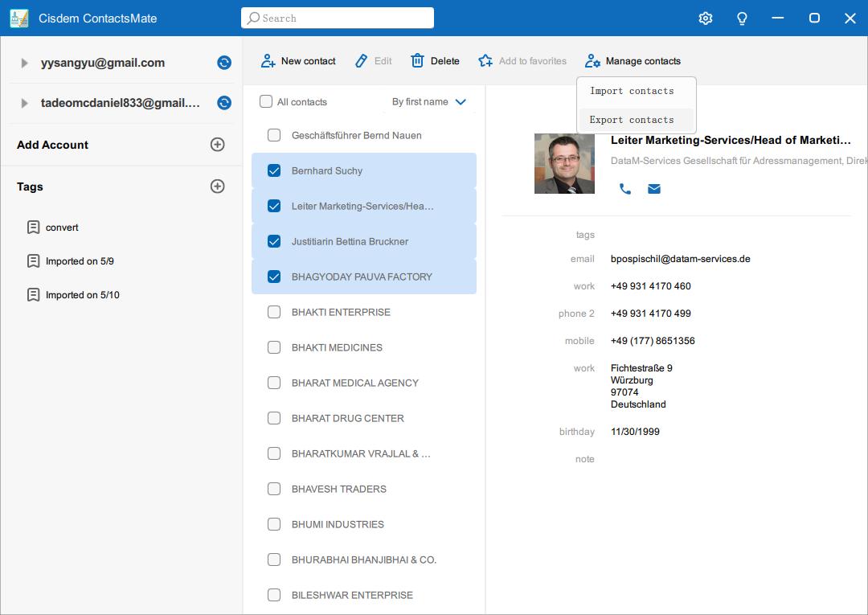Add a new tag with the plus icon
Viewport: 868px width, 615px height.
[x=217, y=186]
